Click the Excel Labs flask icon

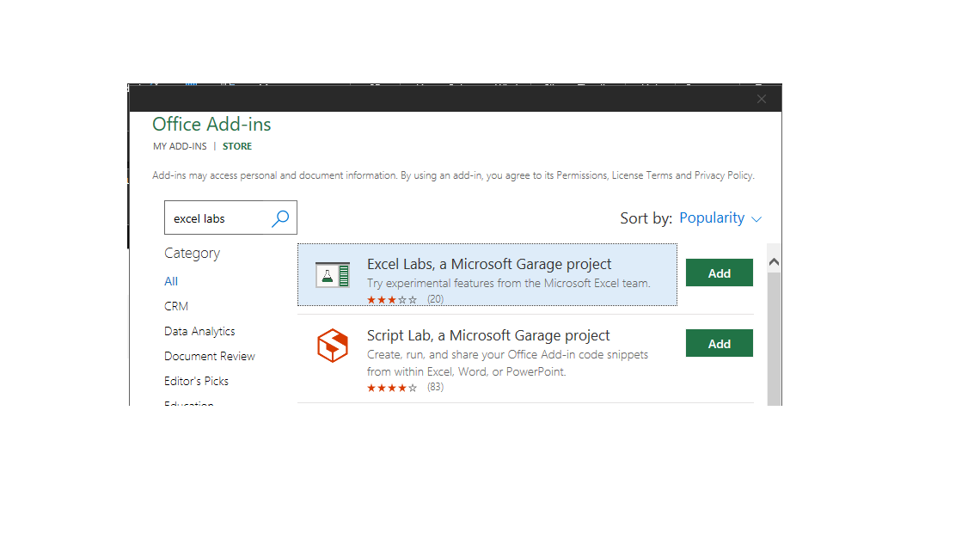point(332,277)
